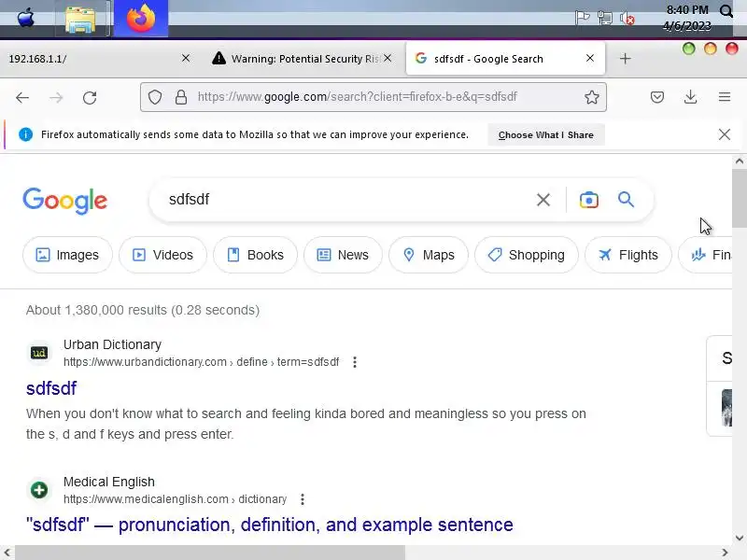747x560 pixels.
Task: Click the urbandictionary.com URL breadcrumb
Action: (201, 362)
